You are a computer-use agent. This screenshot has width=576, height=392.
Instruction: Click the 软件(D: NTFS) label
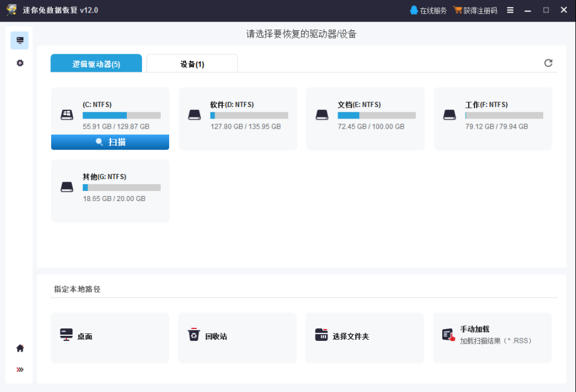pos(232,105)
